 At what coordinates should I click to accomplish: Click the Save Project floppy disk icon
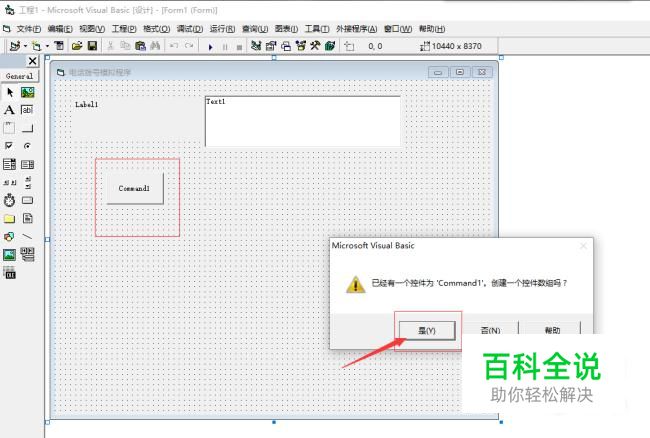[92, 46]
